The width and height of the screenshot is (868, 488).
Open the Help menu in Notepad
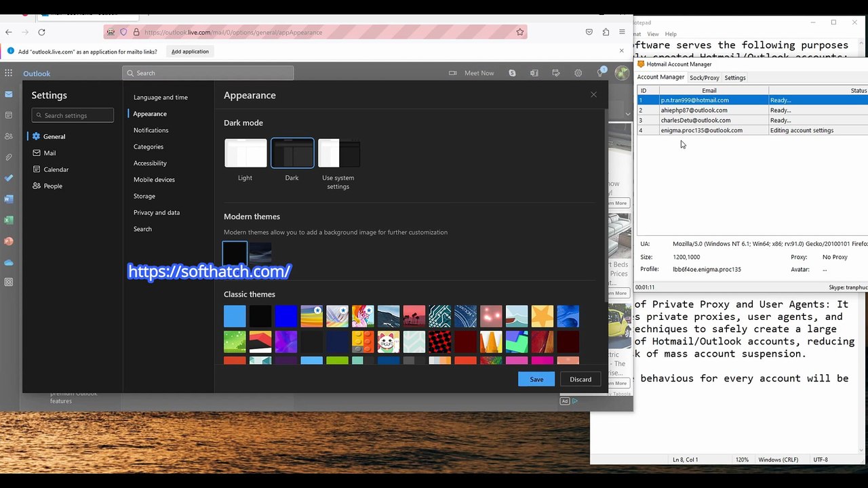671,34
